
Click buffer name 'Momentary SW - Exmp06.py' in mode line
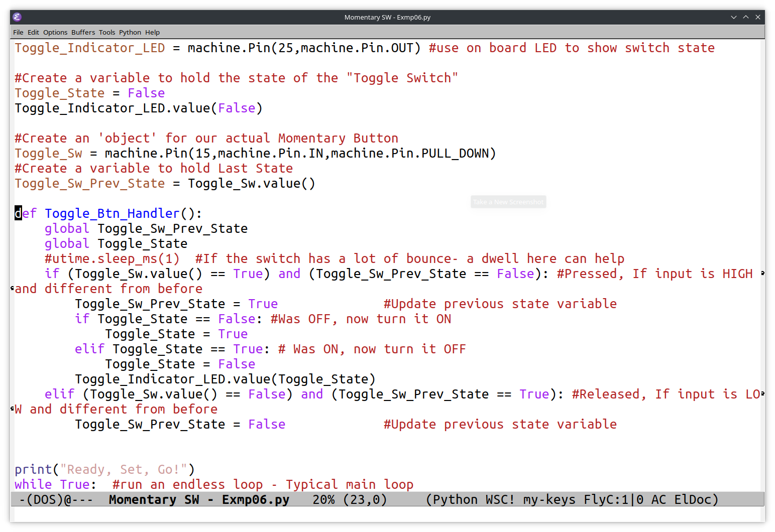click(x=199, y=500)
